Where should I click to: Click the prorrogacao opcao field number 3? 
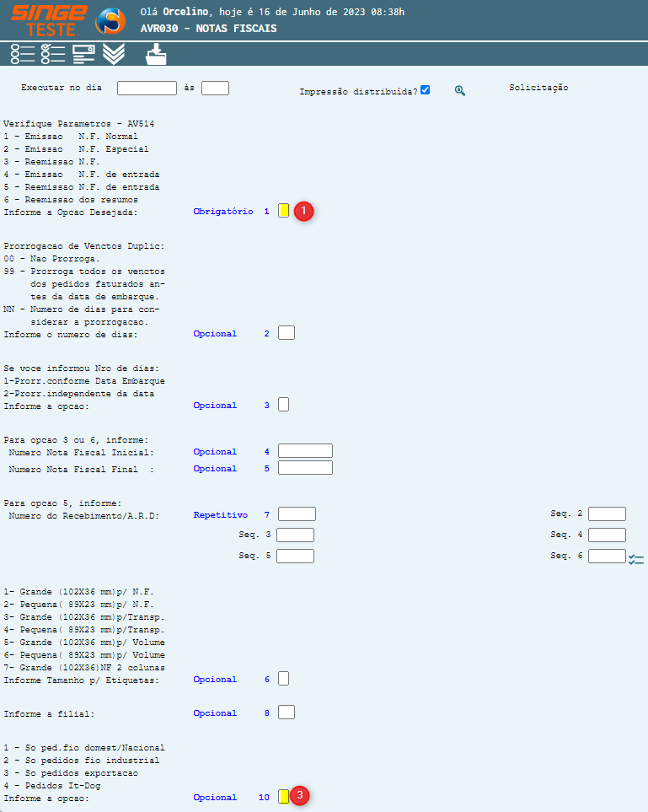(x=284, y=405)
